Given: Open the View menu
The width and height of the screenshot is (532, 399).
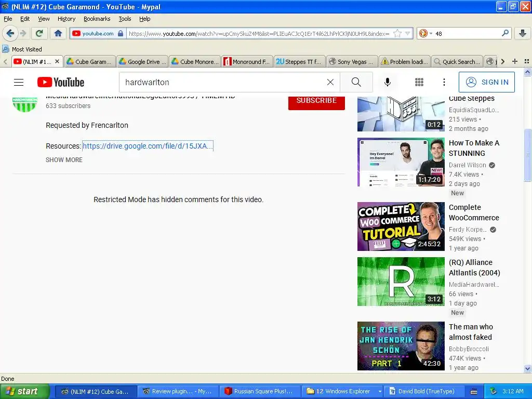Looking at the screenshot, I should (44, 19).
